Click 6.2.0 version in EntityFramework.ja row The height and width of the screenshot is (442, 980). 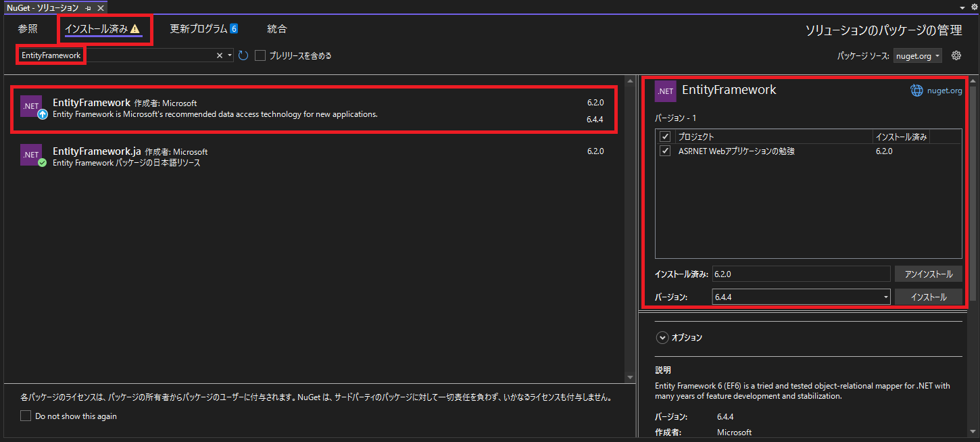pos(595,151)
